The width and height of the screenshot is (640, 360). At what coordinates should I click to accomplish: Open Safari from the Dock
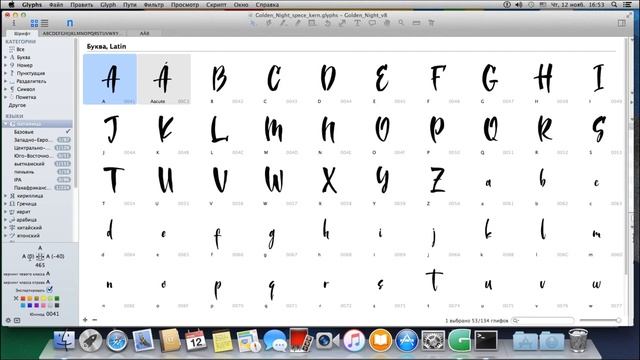[x=117, y=340]
